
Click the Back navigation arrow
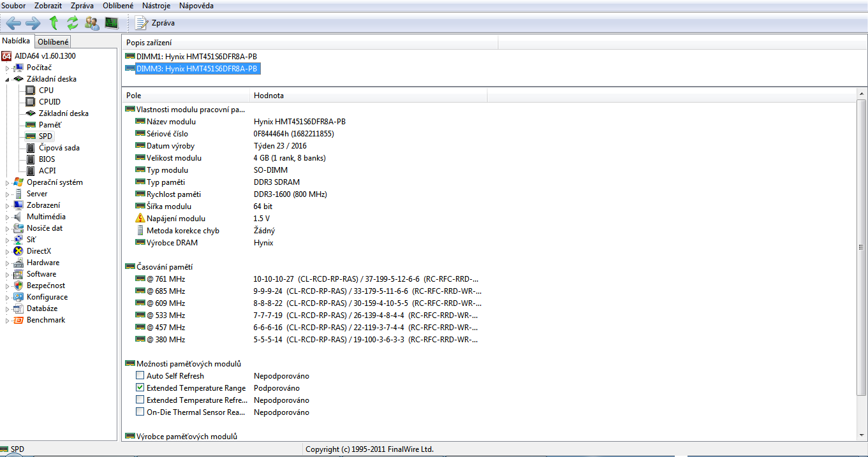(x=13, y=23)
